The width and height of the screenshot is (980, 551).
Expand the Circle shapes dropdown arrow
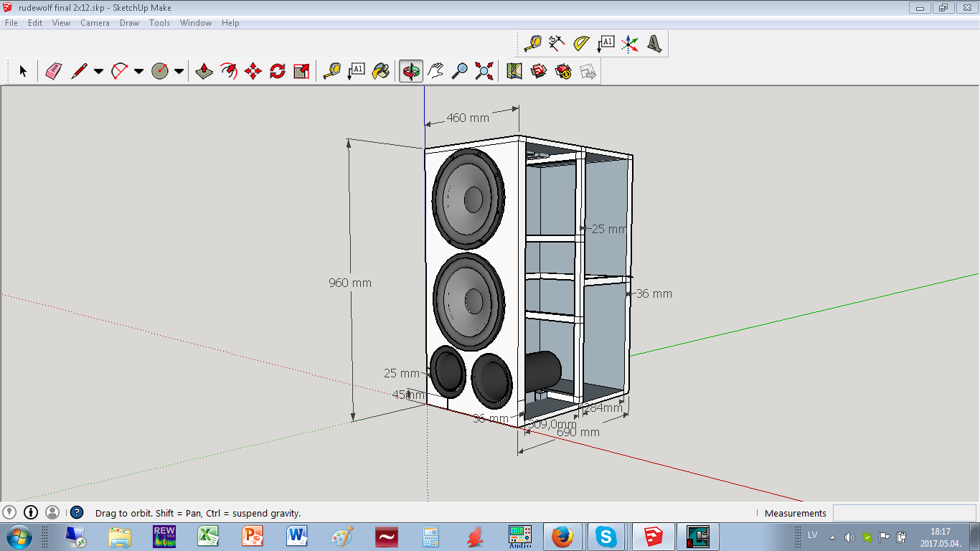(x=179, y=71)
